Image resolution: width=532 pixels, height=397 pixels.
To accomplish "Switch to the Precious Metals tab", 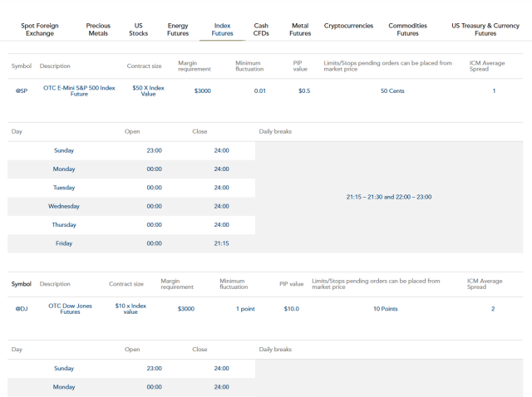I will click(98, 30).
